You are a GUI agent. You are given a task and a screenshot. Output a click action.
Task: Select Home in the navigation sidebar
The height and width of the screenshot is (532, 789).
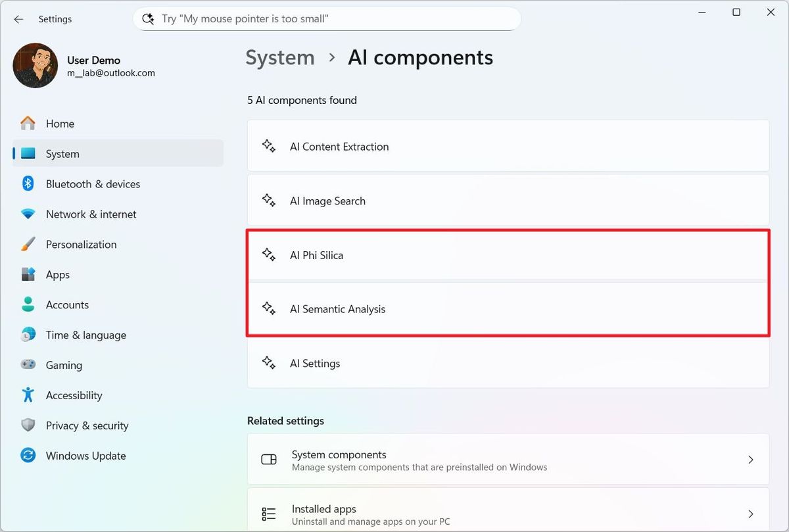pos(60,123)
